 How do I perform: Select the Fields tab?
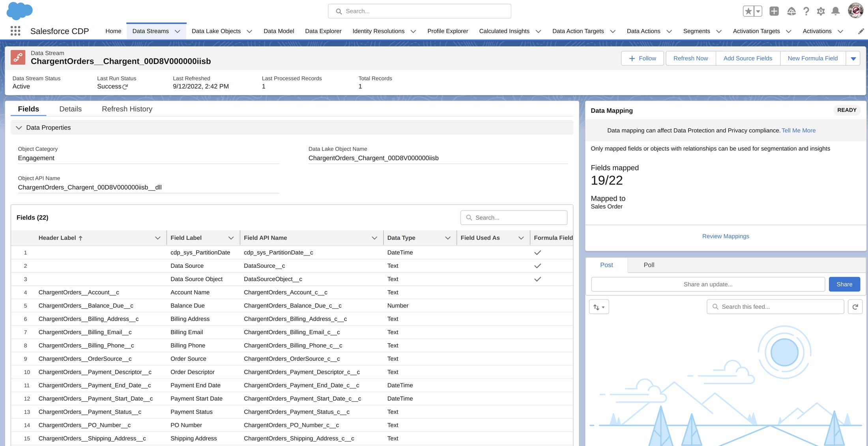coord(28,109)
